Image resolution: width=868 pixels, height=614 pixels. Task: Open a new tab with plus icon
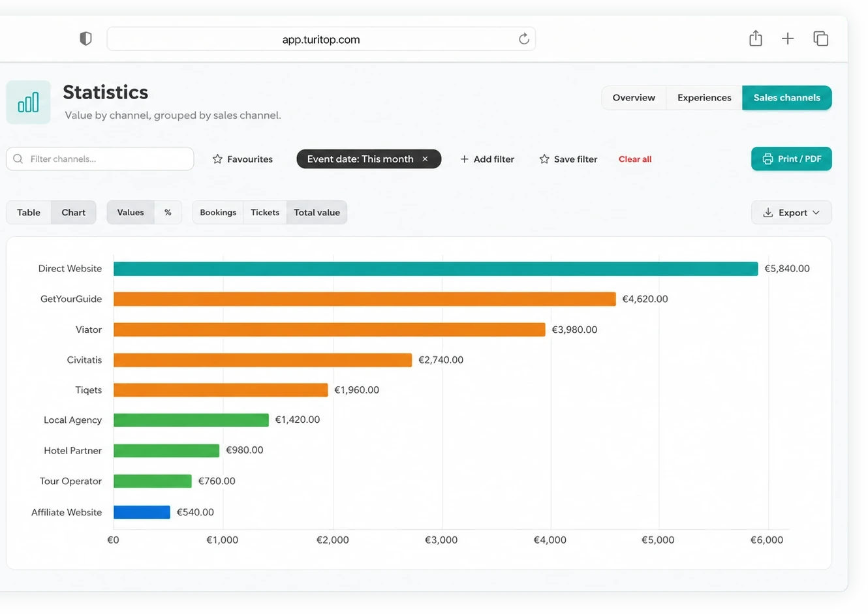pyautogui.click(x=788, y=38)
